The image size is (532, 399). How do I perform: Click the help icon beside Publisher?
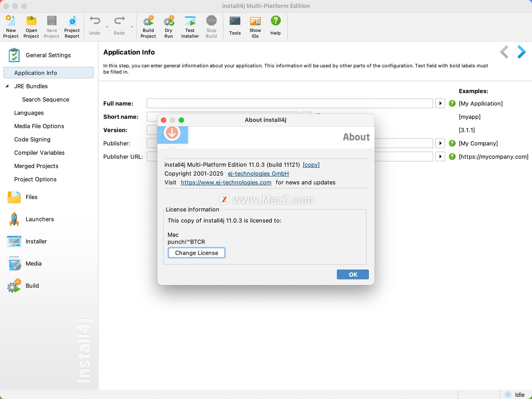[x=452, y=143]
